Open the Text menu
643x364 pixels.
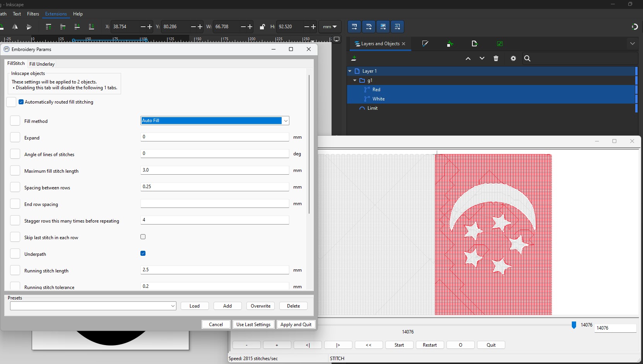(17, 14)
